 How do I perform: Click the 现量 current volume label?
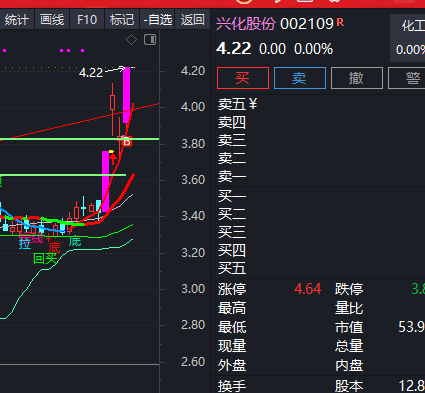(x=232, y=346)
